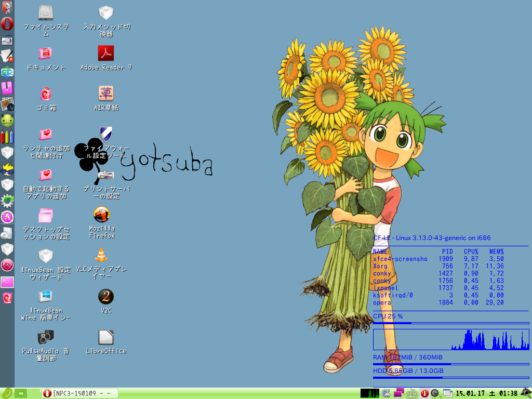Screen dimensions: 532x399
Task: Click the window list tray icon
Action: coord(447,393)
